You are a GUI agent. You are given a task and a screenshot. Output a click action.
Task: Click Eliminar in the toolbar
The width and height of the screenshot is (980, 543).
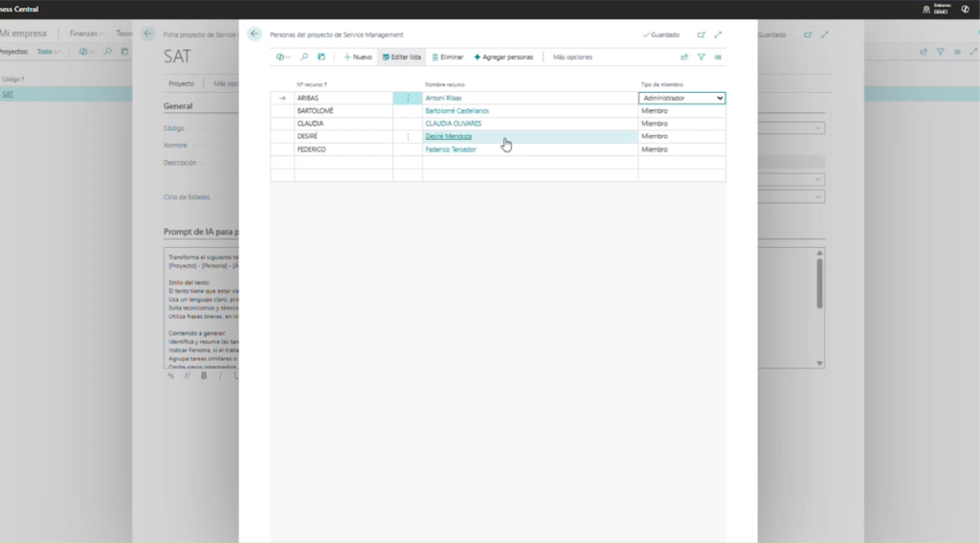coord(448,57)
